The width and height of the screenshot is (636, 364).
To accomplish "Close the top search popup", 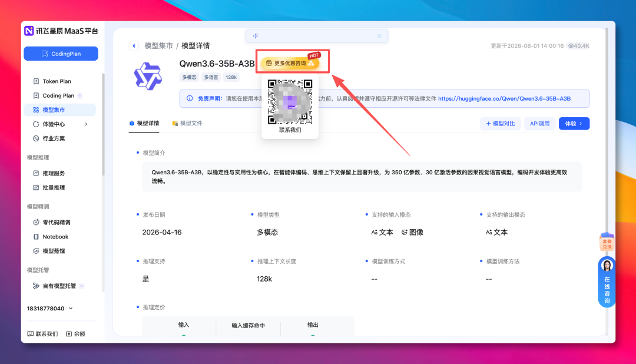I will [379, 36].
